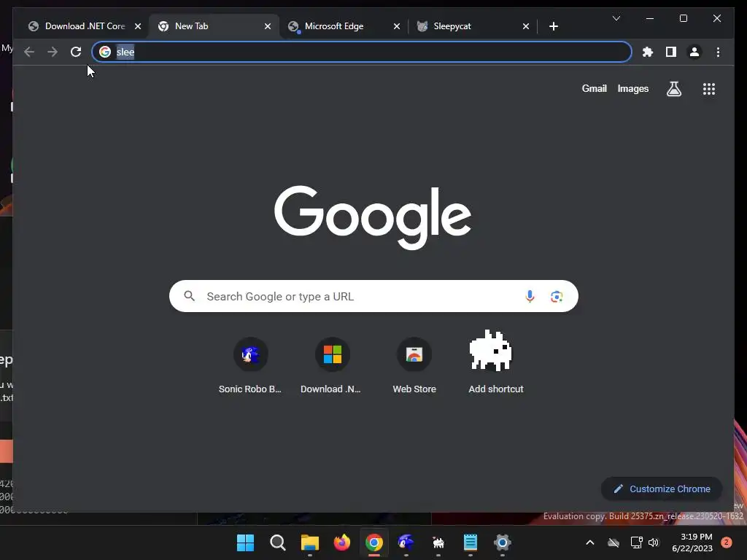Open the Search Labs flask icon
Image resolution: width=747 pixels, height=560 pixels.
[x=673, y=88]
